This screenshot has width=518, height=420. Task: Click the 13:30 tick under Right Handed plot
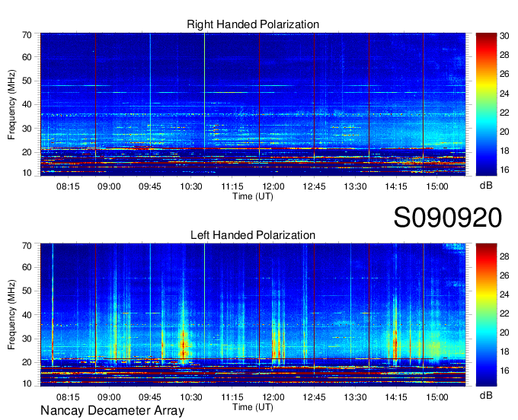(x=355, y=186)
